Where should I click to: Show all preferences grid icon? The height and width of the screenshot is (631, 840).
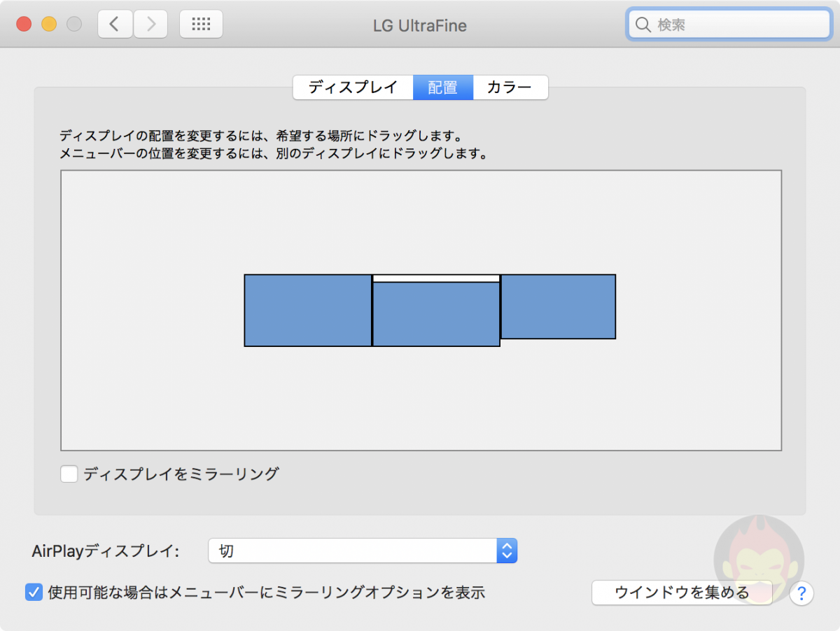[201, 24]
